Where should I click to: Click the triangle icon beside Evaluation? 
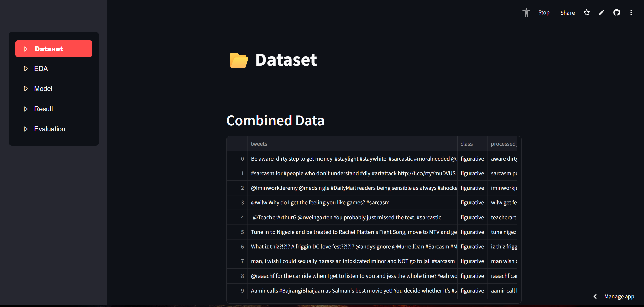tap(26, 129)
